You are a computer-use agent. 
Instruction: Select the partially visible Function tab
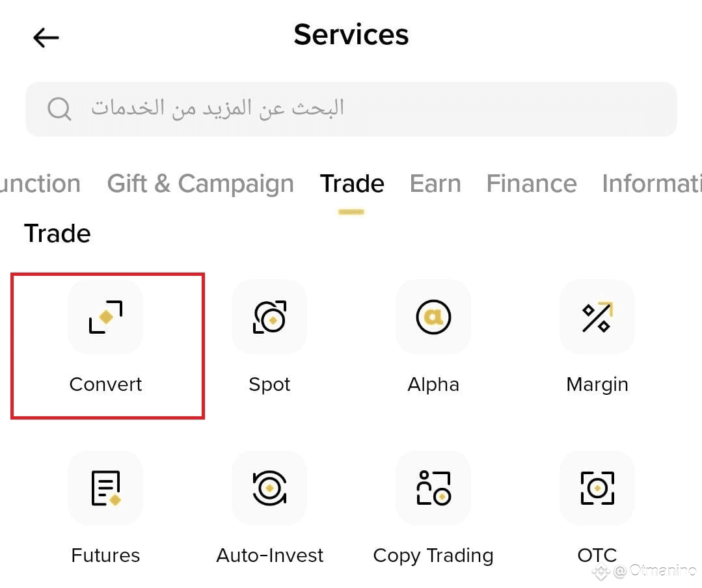pos(40,184)
